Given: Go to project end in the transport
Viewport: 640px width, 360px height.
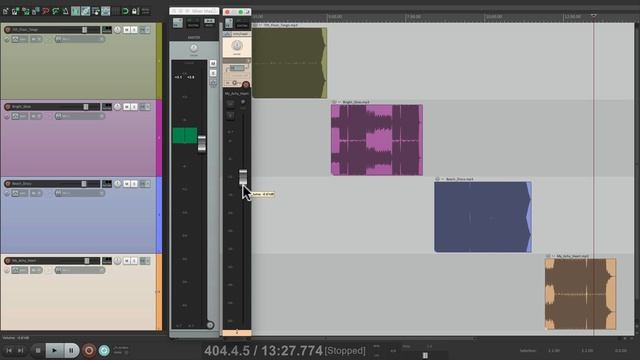Looking at the screenshot, I should click(x=20, y=350).
